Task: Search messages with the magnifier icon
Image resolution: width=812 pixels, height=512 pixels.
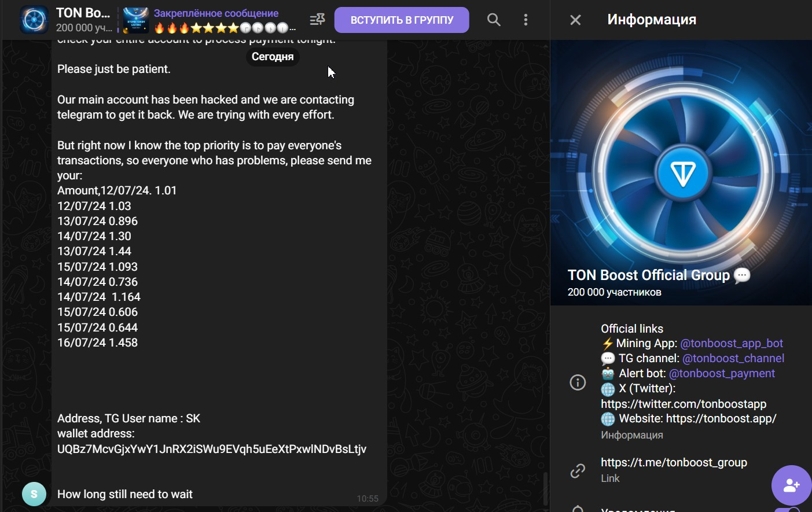Action: coord(494,20)
